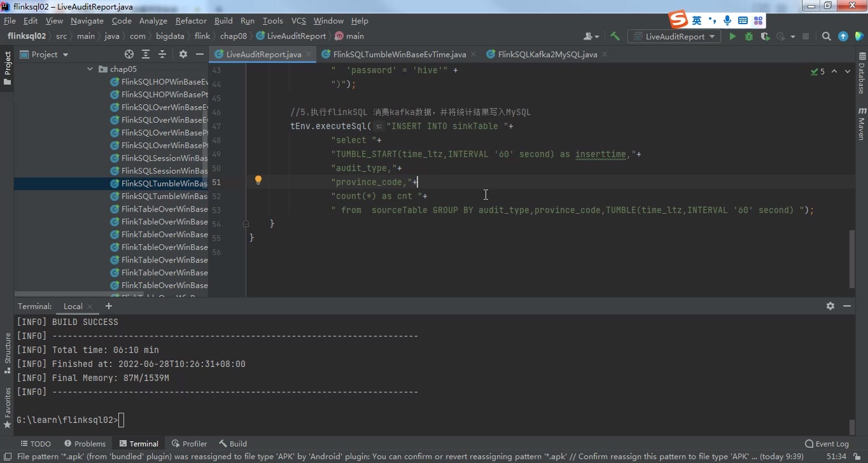This screenshot has height=463, width=868.
Task: Open the Problems tool window
Action: (x=85, y=444)
